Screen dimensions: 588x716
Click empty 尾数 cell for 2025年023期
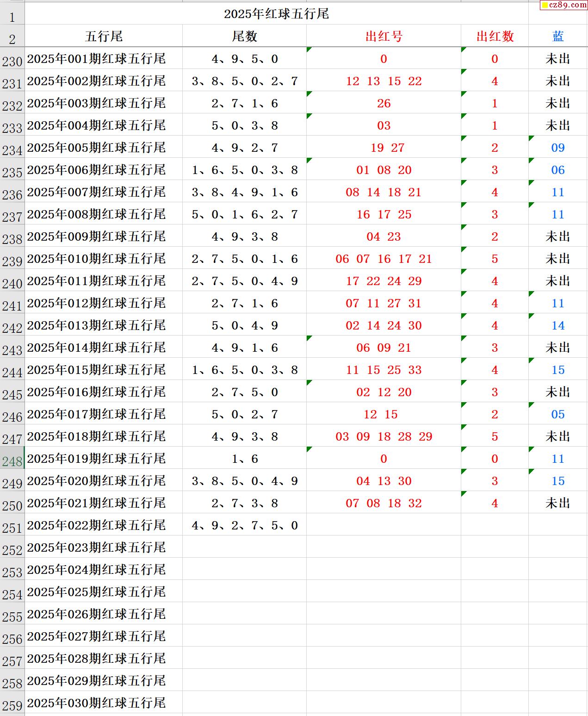pyautogui.click(x=244, y=548)
